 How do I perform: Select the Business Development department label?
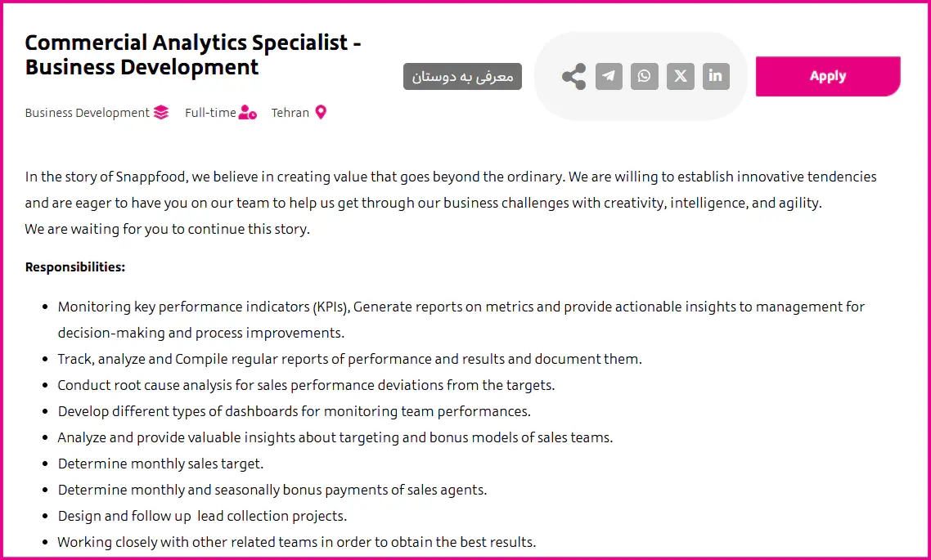[87, 113]
